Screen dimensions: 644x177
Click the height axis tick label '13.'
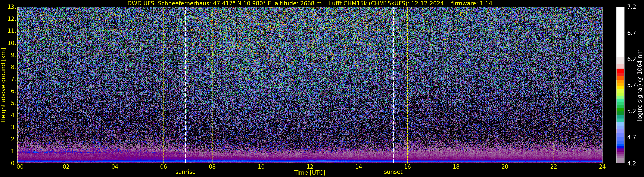(x=12, y=7)
